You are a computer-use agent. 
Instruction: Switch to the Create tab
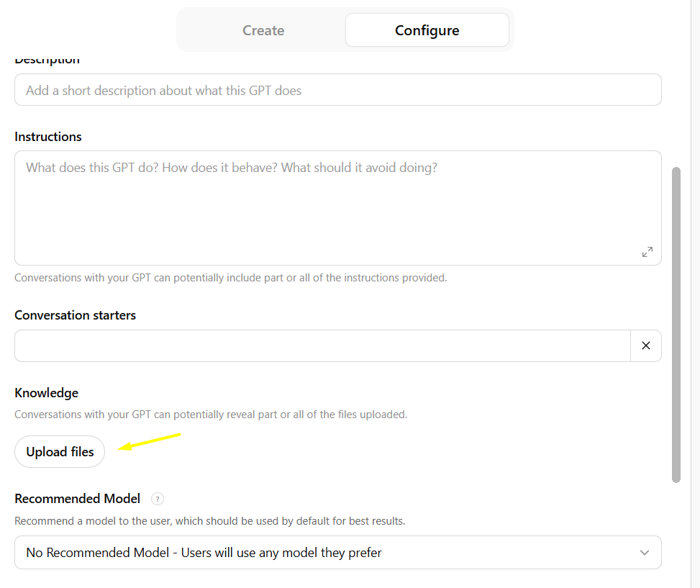click(x=263, y=30)
